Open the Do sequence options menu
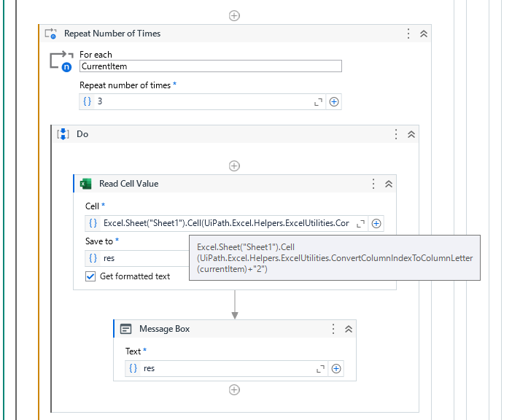Viewport: 512px width, 420px height. 396,134
